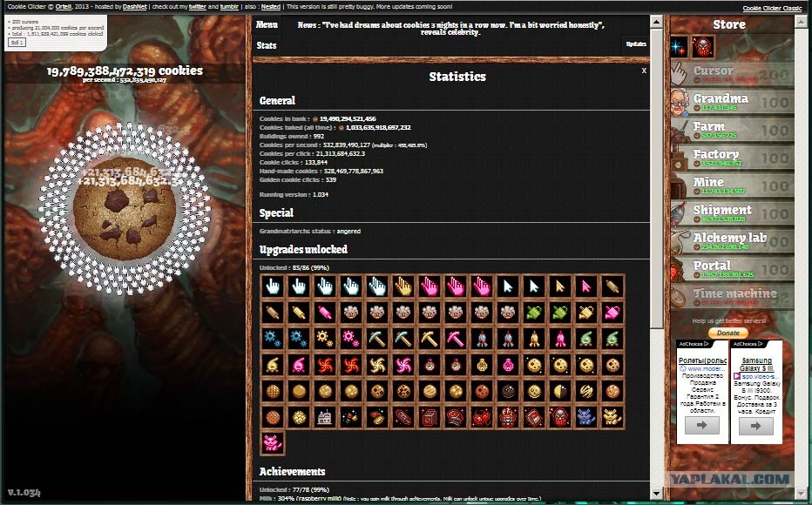Screen dimensions: 812x505
Task: Open Cookie Clicker Classic link
Action: click(x=772, y=9)
